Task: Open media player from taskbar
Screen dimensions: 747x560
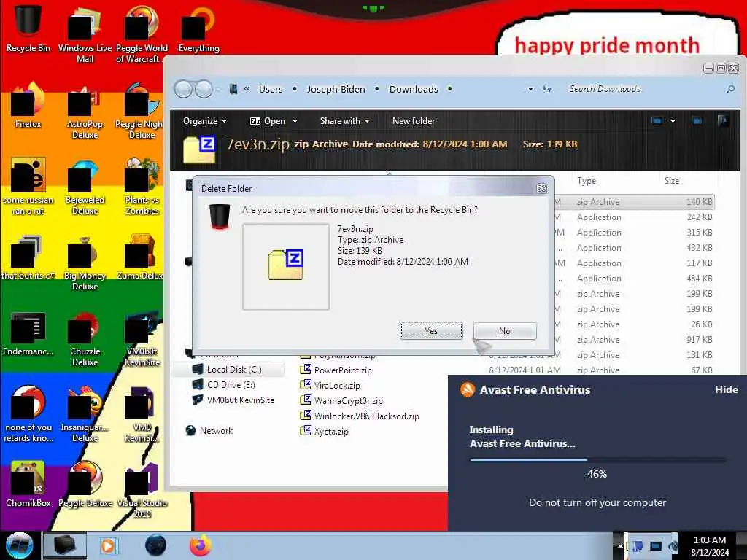Action: click(x=108, y=545)
